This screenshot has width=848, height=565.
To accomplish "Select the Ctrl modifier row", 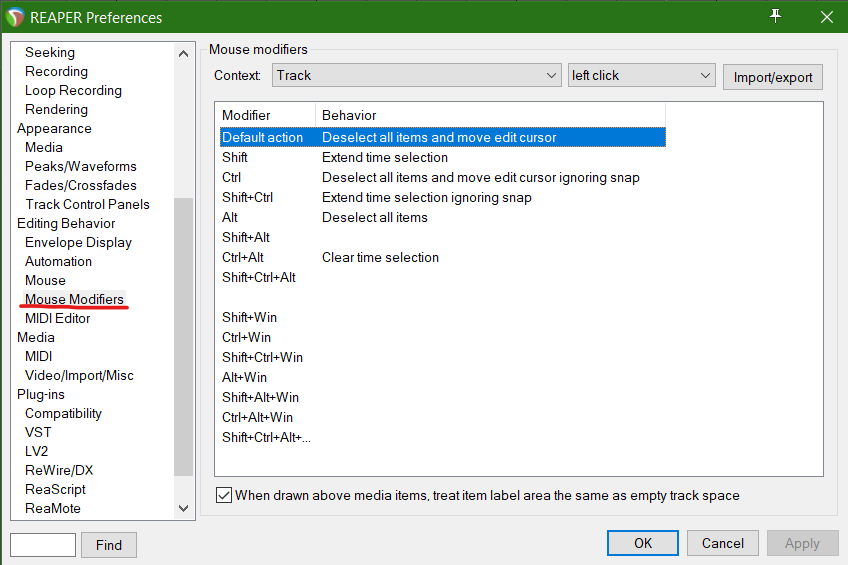I will coord(442,177).
